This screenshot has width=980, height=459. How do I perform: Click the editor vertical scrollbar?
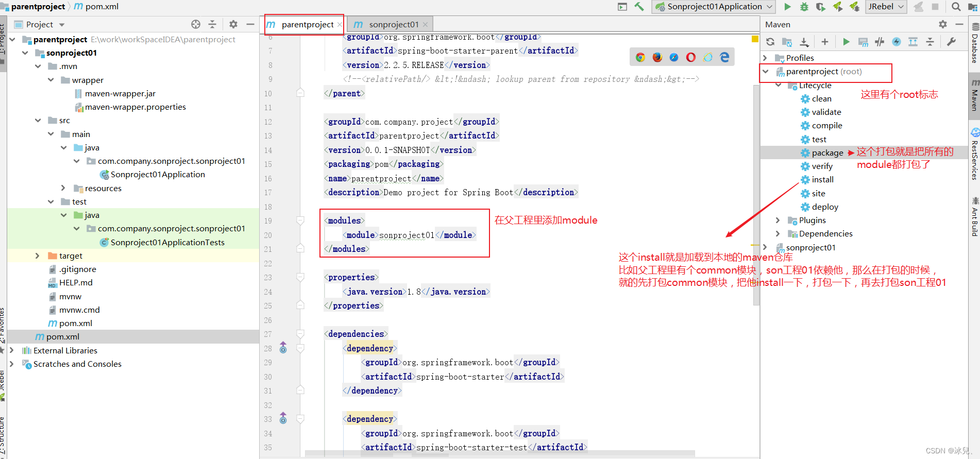tap(756, 196)
